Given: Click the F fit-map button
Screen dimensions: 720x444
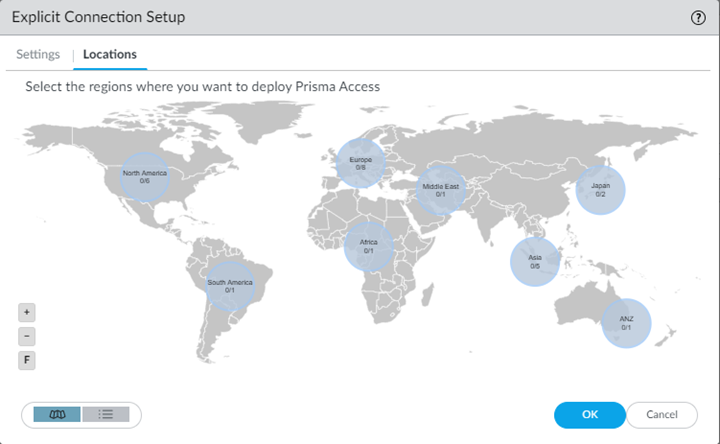Looking at the screenshot, I should click(27, 360).
